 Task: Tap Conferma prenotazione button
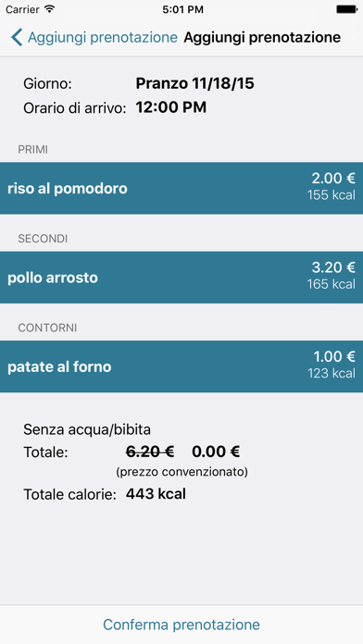pos(181,625)
